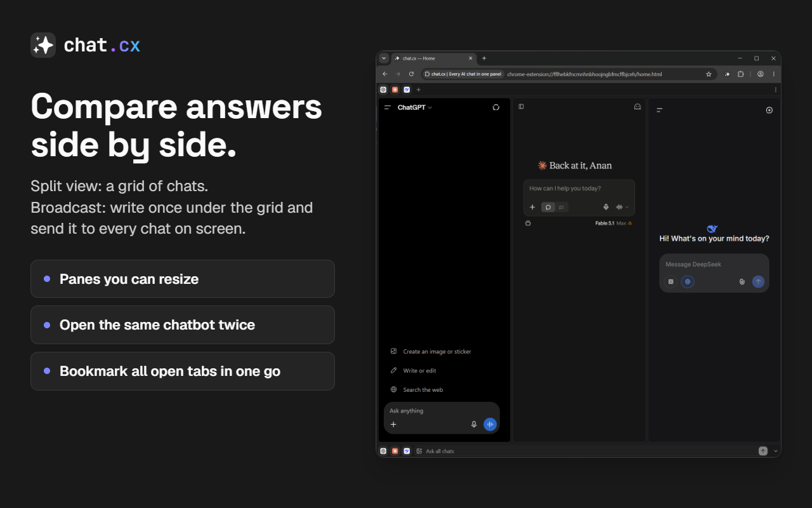
Task: Click the chat.cx sparkle extension icon in Chrome toolbar
Action: click(727, 74)
